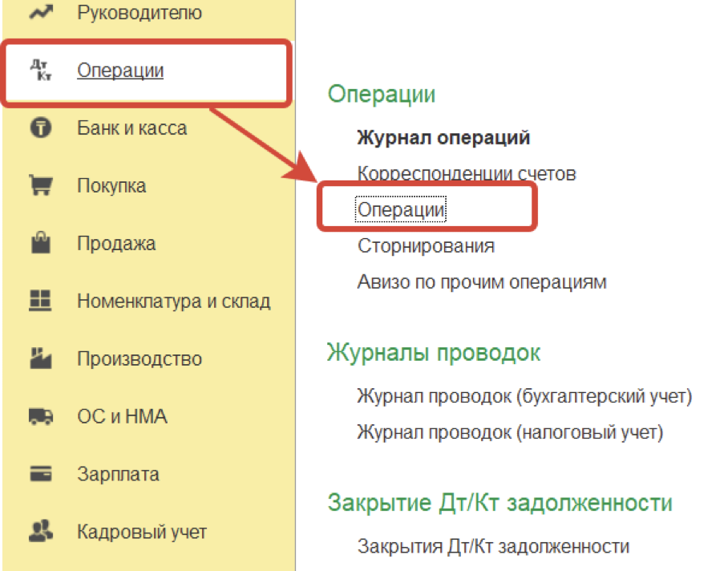Click the card icon for Зарплата
Image resolution: width=728 pixels, height=571 pixels.
[40, 474]
